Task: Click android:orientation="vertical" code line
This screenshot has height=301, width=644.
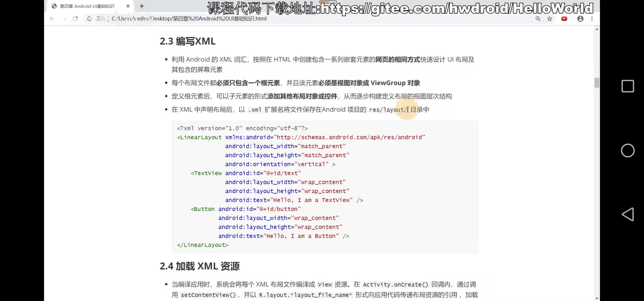Action: pos(280,164)
